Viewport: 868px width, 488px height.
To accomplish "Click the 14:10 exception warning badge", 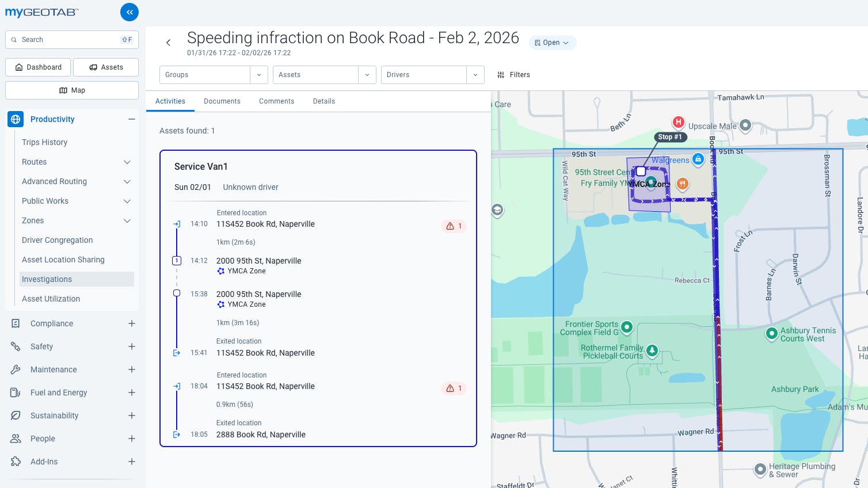I will point(454,226).
